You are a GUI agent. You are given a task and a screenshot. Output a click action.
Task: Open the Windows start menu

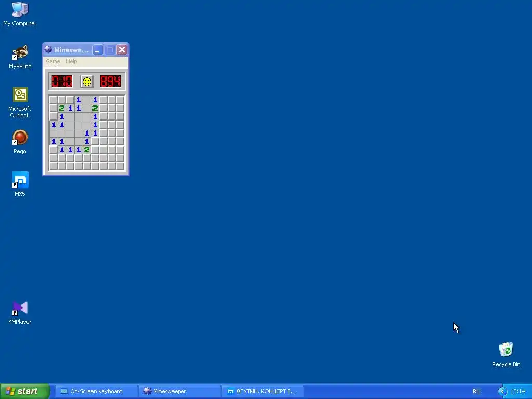pos(25,391)
